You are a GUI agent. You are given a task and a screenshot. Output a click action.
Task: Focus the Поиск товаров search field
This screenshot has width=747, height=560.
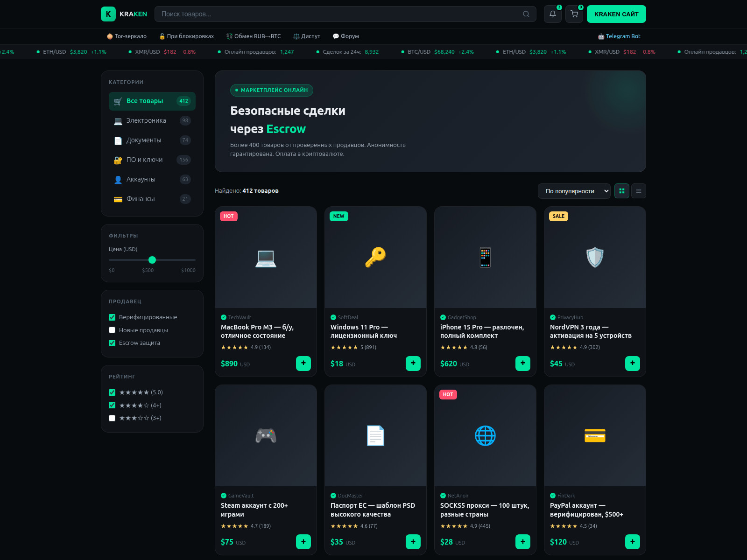pos(338,14)
